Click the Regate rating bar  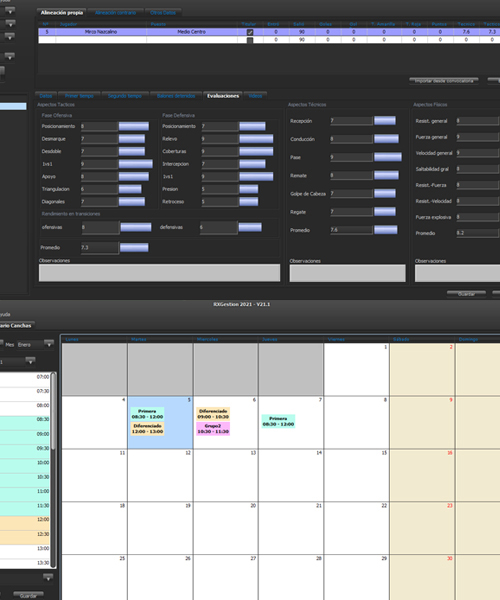[385, 212]
